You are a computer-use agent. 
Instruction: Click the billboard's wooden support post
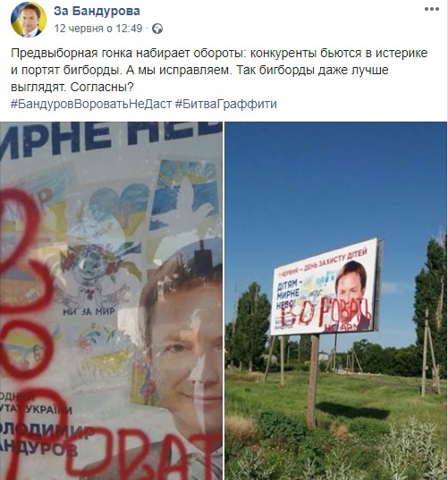pos(312,381)
